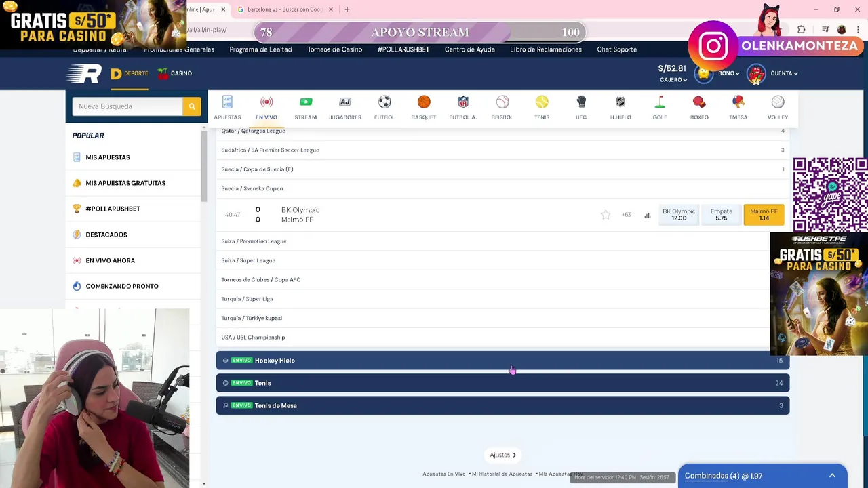Open Centro de Ayuda menu
Screen dimensions: 868x488
(470, 49)
